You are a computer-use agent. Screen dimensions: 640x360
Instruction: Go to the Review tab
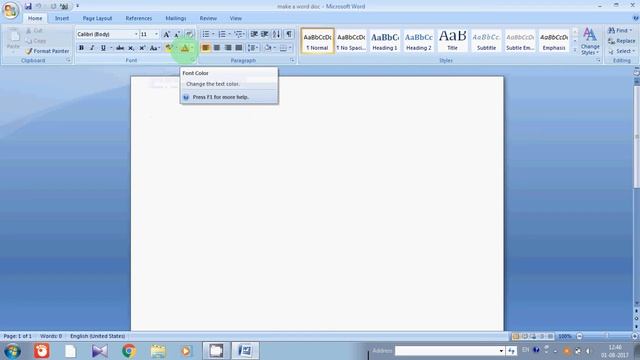(208, 18)
